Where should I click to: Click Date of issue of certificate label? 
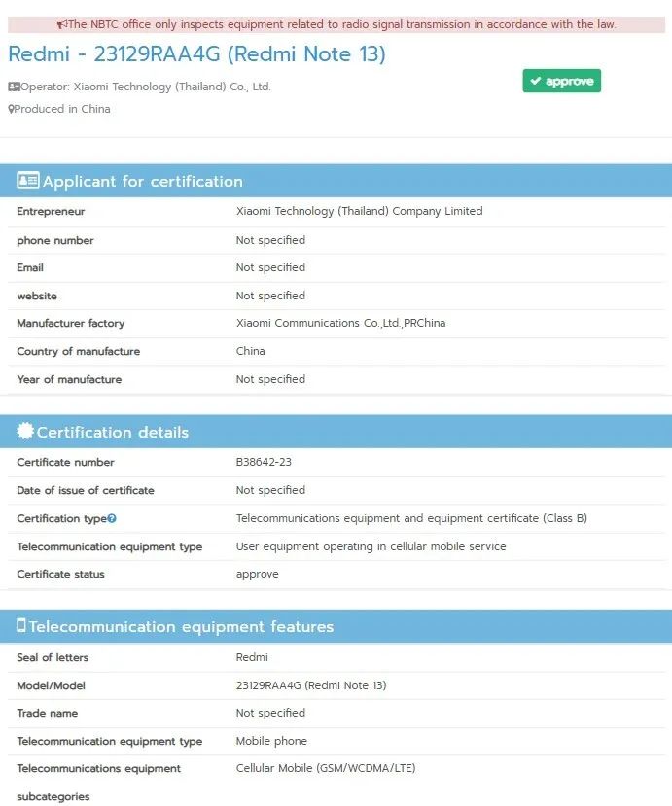86,490
